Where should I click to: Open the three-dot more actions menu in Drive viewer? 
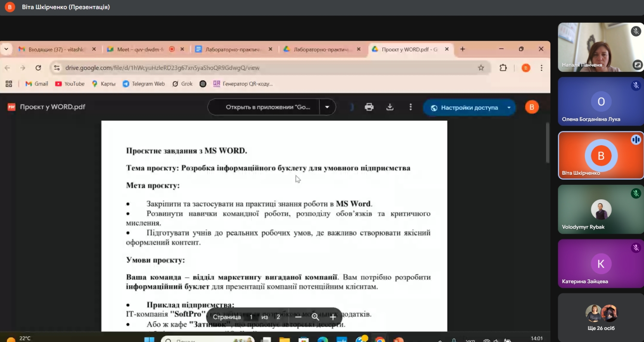click(x=411, y=107)
